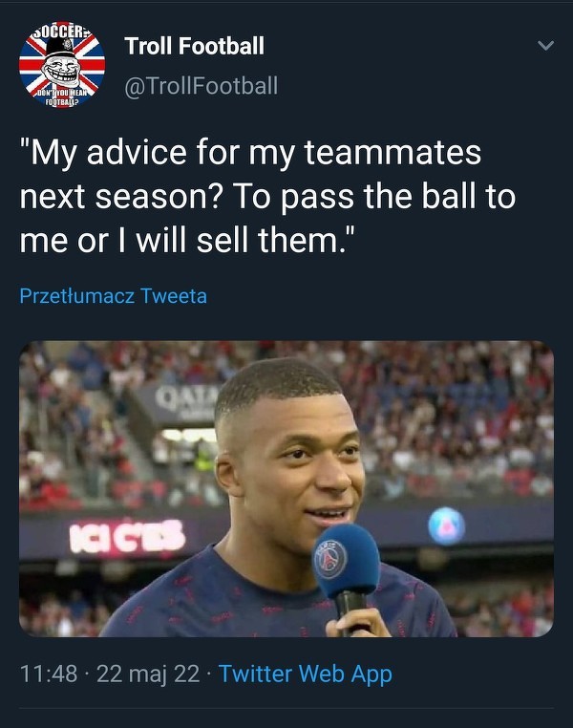Screen dimensions: 573x728
Task: Click the 11:48 timestamp
Action: [49, 674]
